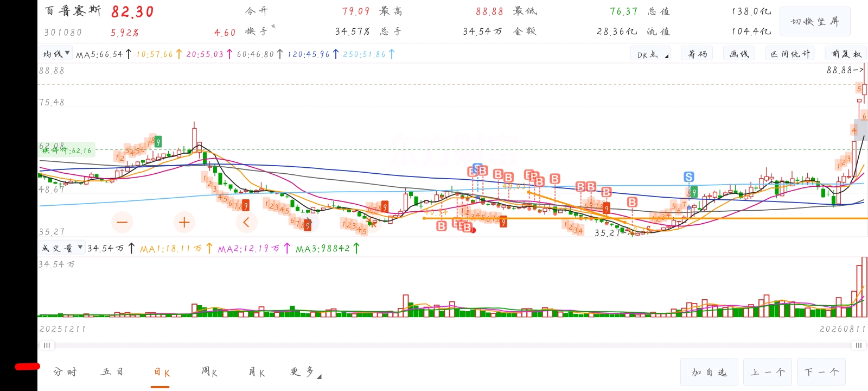This screenshot has height=391, width=868.
Task: Toggle the 前复权 price adjustment
Action: pos(846,54)
